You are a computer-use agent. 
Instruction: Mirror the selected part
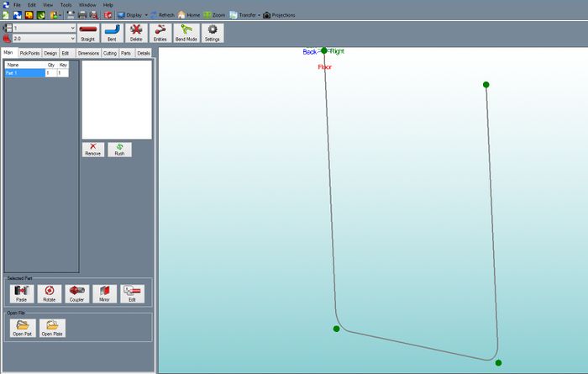(x=105, y=293)
